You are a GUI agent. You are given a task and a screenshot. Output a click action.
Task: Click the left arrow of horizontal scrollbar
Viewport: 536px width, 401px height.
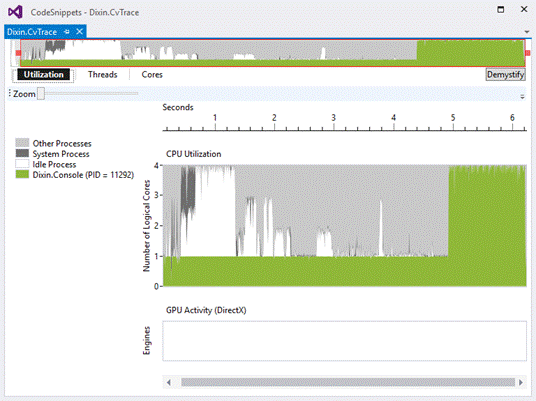pos(169,382)
